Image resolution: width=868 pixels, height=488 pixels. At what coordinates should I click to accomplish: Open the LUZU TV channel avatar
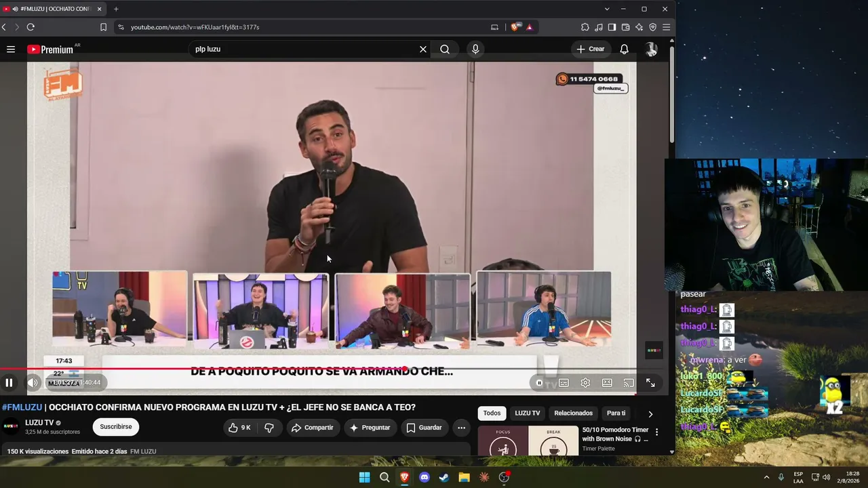(11, 427)
